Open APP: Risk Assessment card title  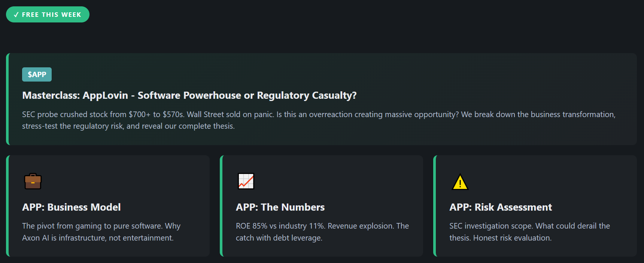pyautogui.click(x=501, y=207)
